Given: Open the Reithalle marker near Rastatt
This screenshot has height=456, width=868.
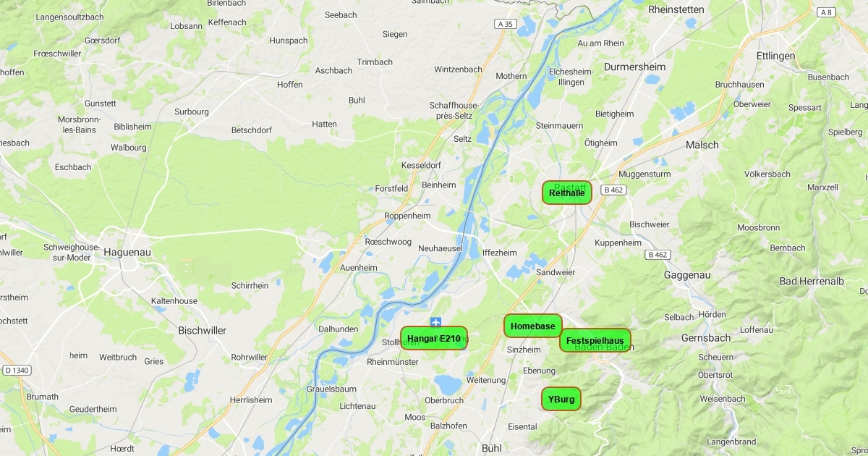Looking at the screenshot, I should click(567, 193).
